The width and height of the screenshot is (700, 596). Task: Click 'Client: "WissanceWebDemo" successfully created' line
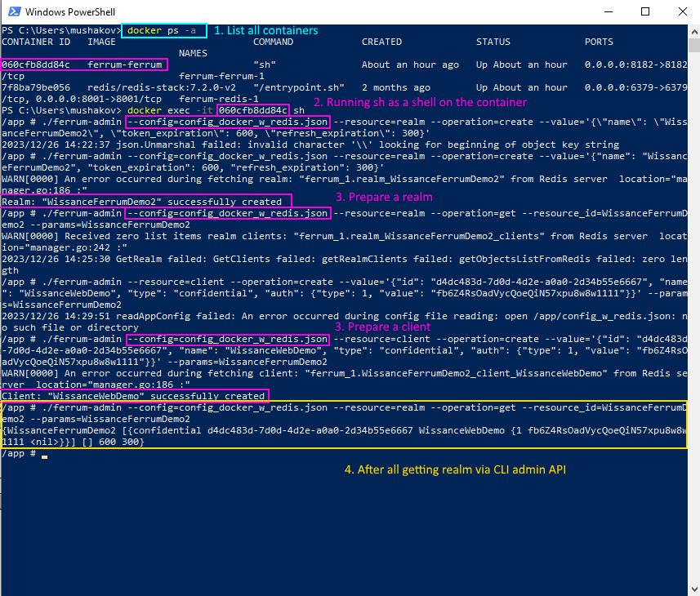[x=133, y=396]
